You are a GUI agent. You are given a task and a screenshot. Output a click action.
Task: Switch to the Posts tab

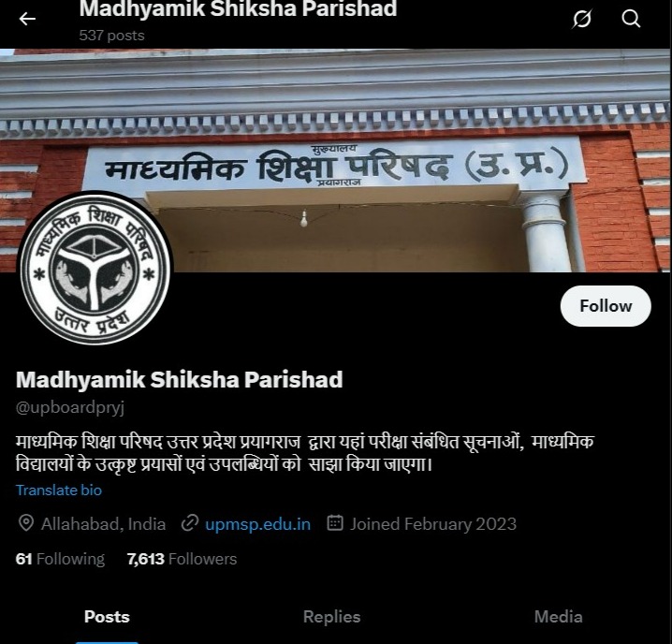tap(107, 617)
